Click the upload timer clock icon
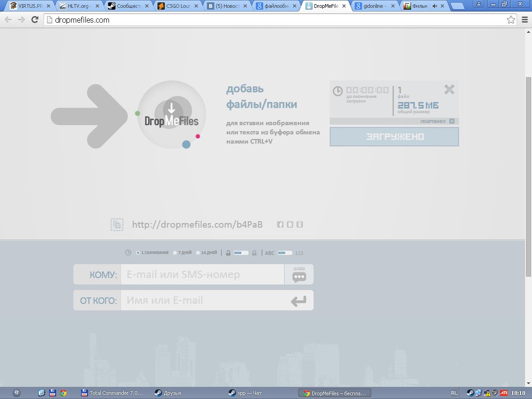 pos(338,91)
